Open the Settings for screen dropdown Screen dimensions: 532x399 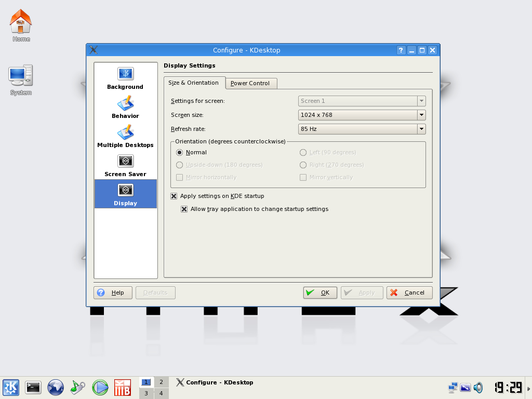pos(362,101)
